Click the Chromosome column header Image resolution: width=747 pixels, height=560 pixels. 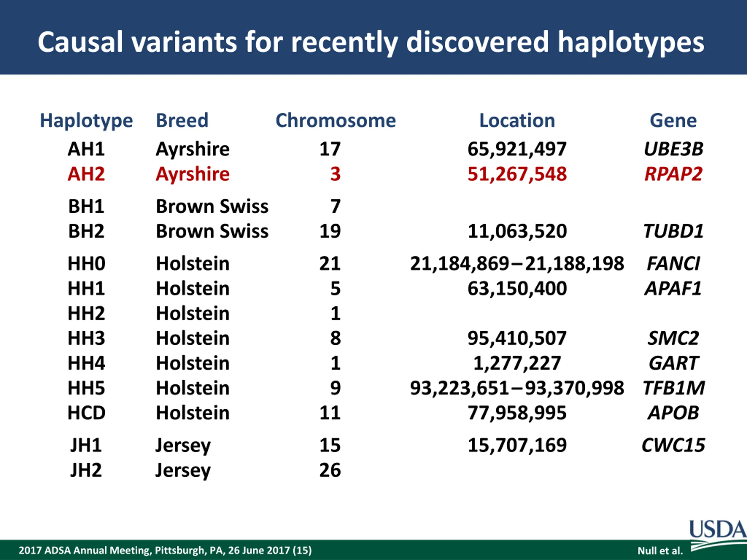click(x=335, y=120)
